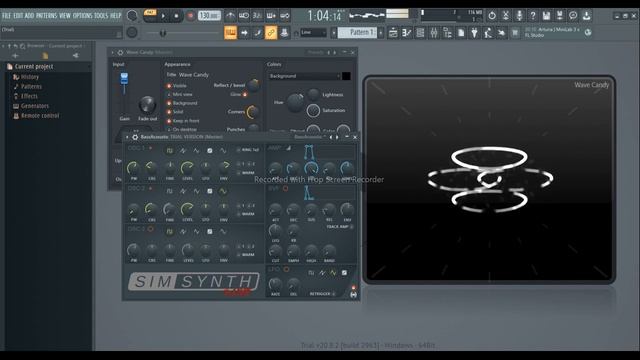The image size is (640, 360).
Task: Toggle the metronome icon
Action: click(x=231, y=16)
